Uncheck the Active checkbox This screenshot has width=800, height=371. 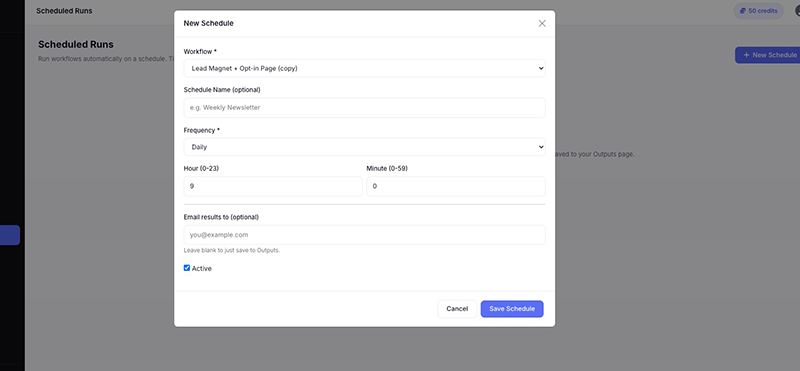[x=187, y=268]
